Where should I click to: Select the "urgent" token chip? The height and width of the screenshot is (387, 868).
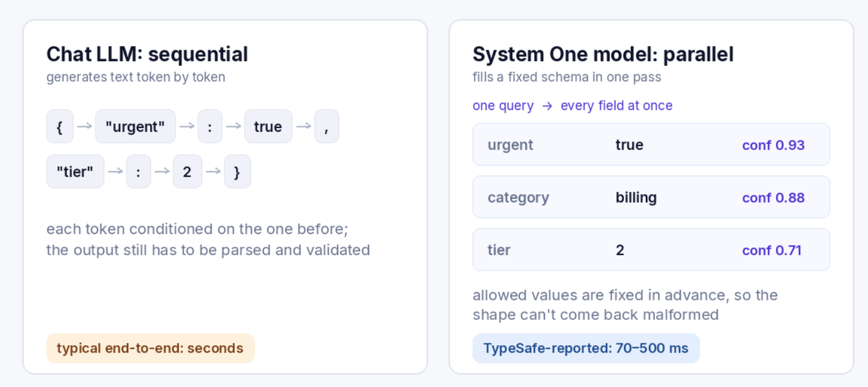pyautogui.click(x=136, y=126)
